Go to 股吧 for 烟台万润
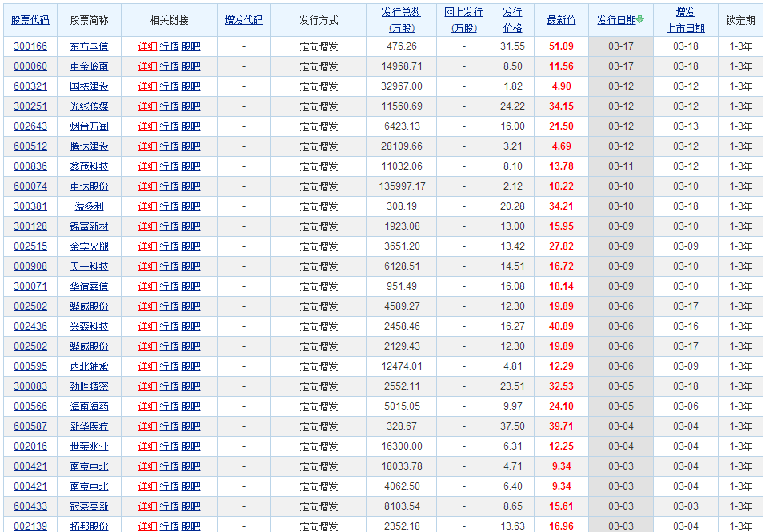This screenshot has height=532, width=773. click(x=191, y=126)
